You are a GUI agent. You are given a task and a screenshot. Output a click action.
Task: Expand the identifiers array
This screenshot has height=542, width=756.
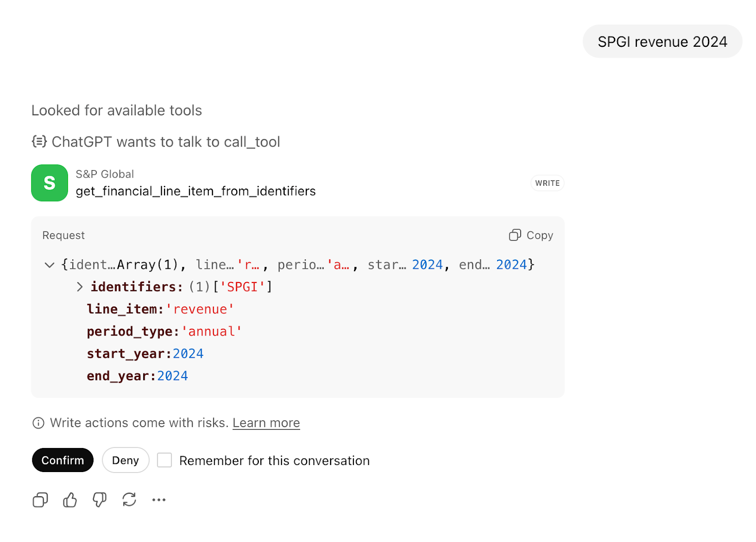[80, 287]
